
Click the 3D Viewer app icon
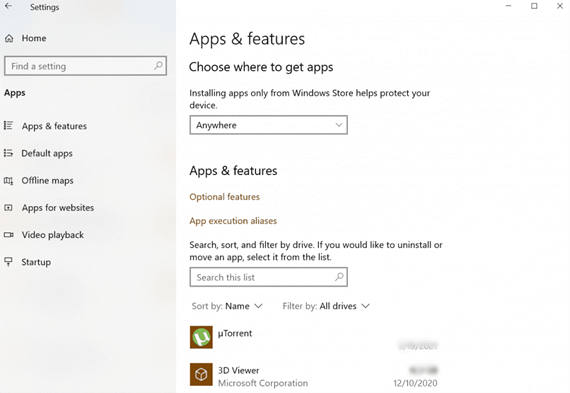pyautogui.click(x=201, y=374)
